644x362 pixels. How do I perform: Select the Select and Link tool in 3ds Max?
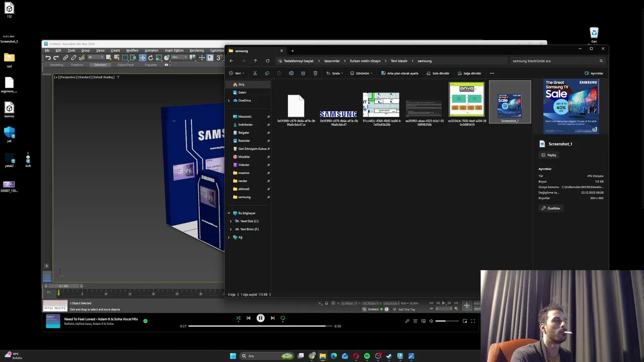pos(65,58)
